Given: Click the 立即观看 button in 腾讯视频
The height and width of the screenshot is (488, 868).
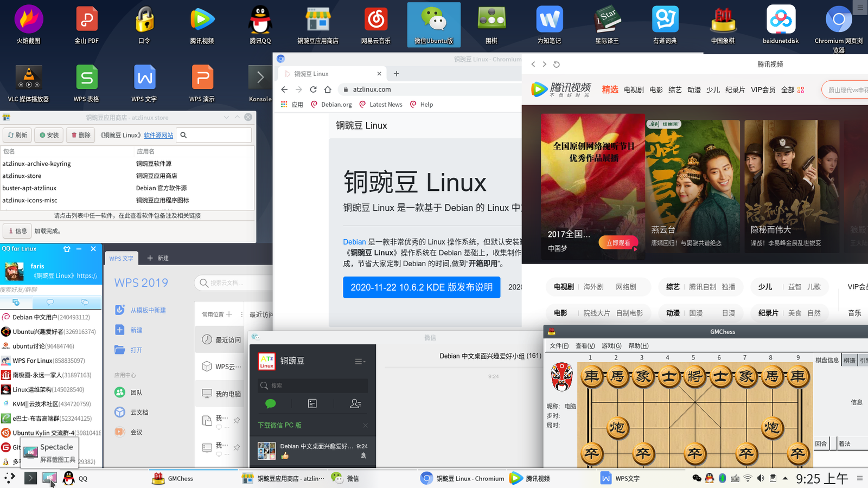Looking at the screenshot, I should coord(618,243).
